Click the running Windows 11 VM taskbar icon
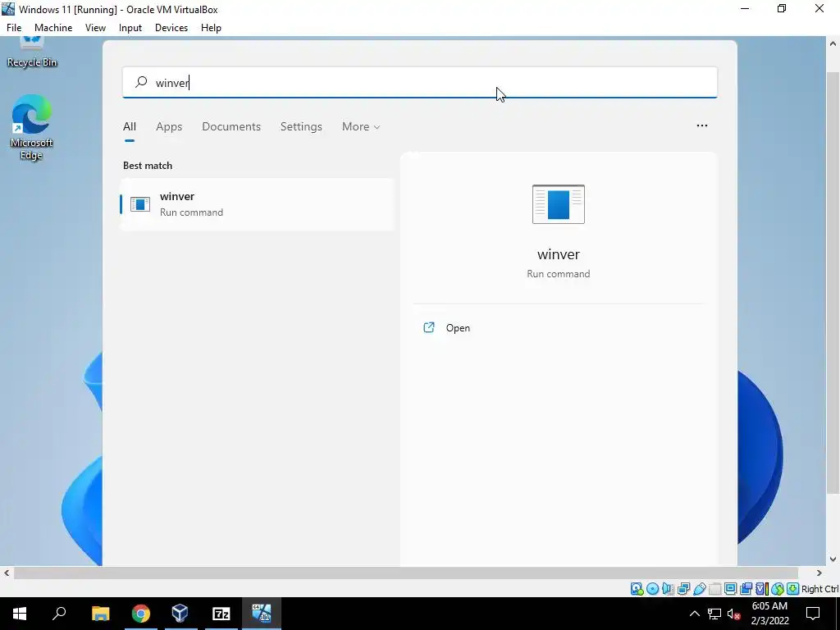Screen dimensions: 840x630 pos(262,614)
